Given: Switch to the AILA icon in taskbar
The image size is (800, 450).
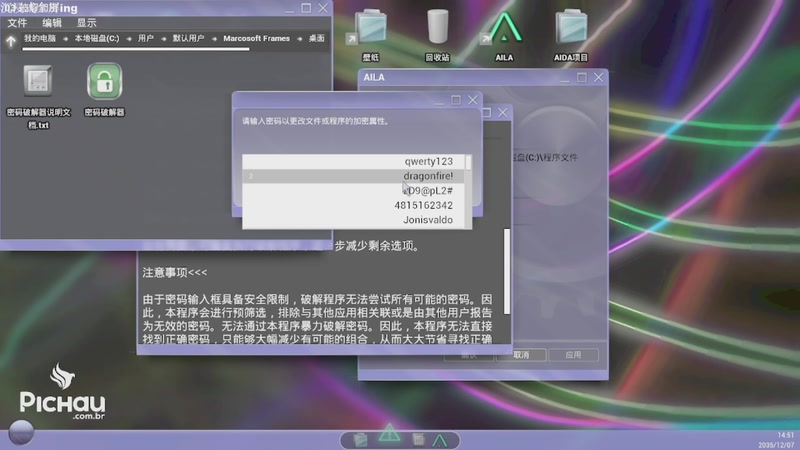Looking at the screenshot, I should (440, 440).
